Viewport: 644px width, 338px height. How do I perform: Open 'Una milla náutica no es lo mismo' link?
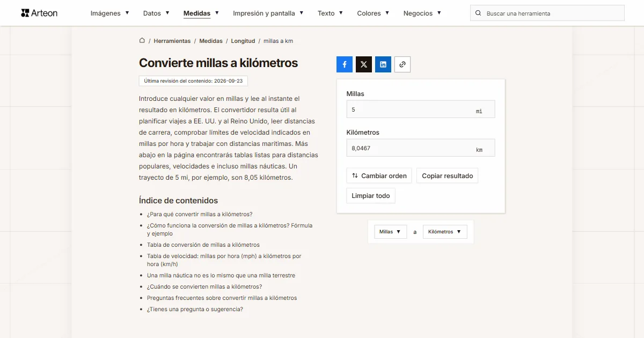click(221, 275)
